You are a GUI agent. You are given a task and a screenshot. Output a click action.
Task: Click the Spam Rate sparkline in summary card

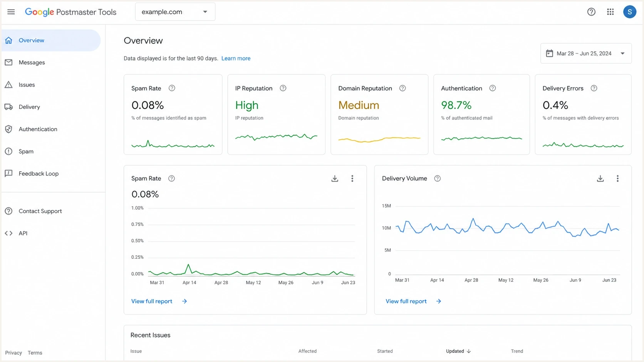173,144
